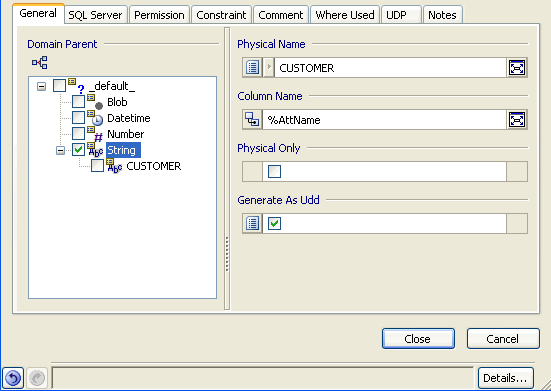
Task: Uncheck the String domain checkbox
Action: pos(78,150)
